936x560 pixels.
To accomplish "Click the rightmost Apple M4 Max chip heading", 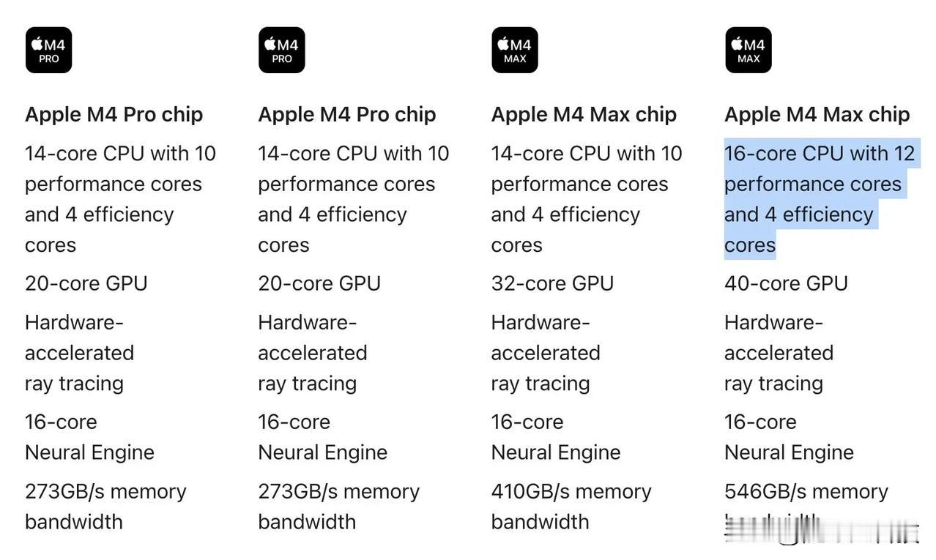I will (x=817, y=114).
